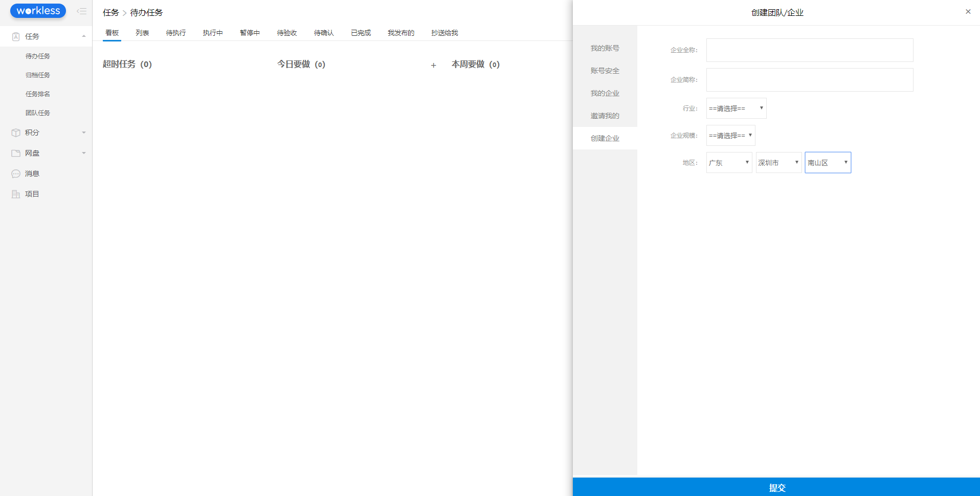Change province in the 广东 dropdown
Viewport: 980px width, 496px height.
pyautogui.click(x=728, y=162)
